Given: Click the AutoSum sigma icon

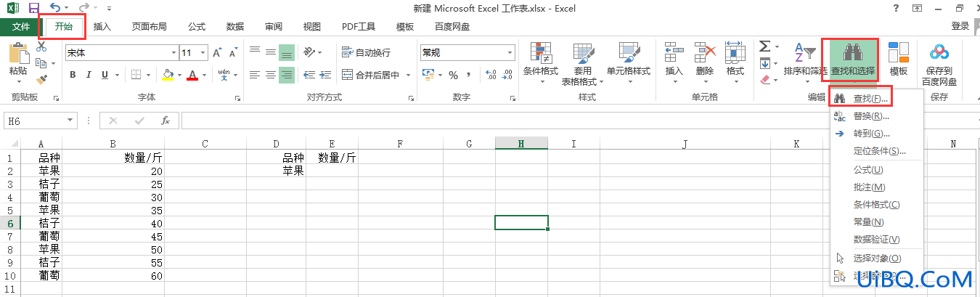Looking at the screenshot, I should [764, 46].
